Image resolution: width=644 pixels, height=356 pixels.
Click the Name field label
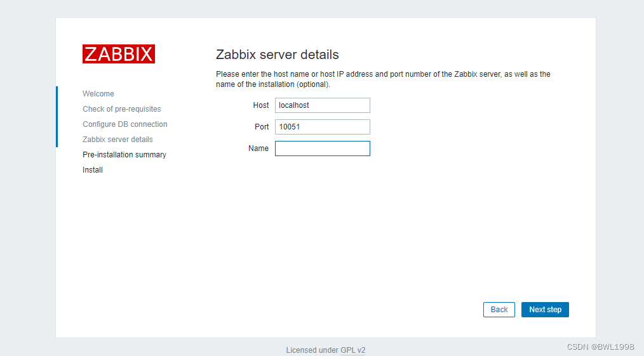tap(258, 148)
